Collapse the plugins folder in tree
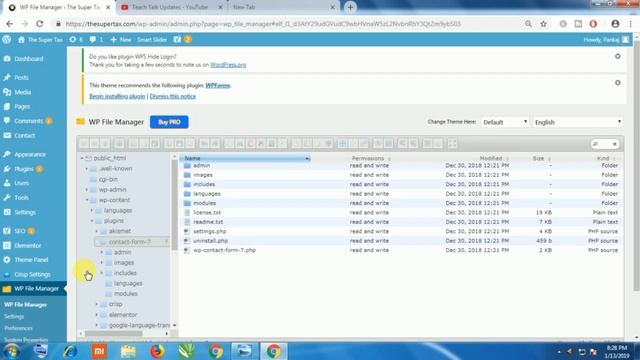The image size is (640, 360). tap(92, 221)
